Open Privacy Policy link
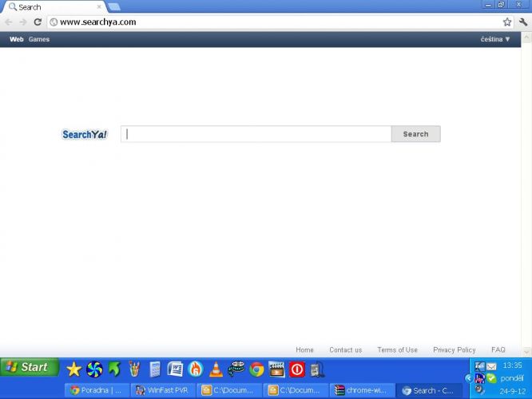Image resolution: width=532 pixels, height=399 pixels. point(455,350)
